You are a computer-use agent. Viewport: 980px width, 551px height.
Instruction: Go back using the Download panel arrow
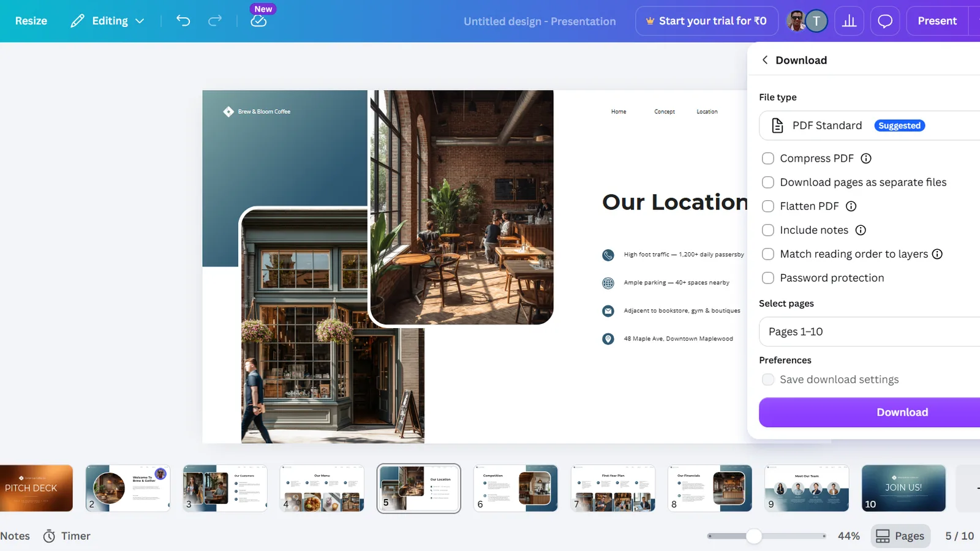point(764,59)
